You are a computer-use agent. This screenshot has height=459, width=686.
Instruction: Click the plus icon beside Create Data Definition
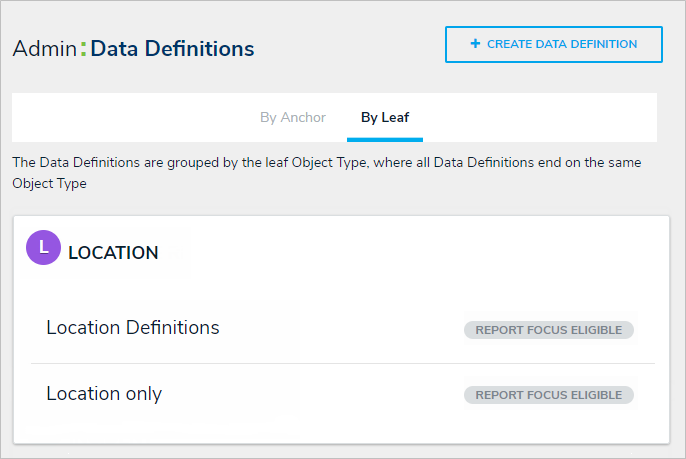(475, 44)
